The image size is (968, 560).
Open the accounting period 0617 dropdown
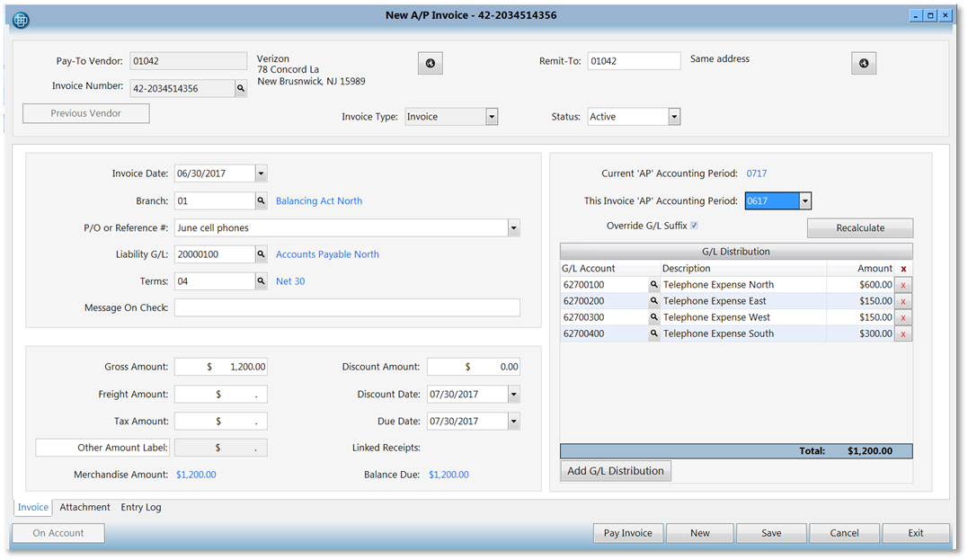coord(804,200)
